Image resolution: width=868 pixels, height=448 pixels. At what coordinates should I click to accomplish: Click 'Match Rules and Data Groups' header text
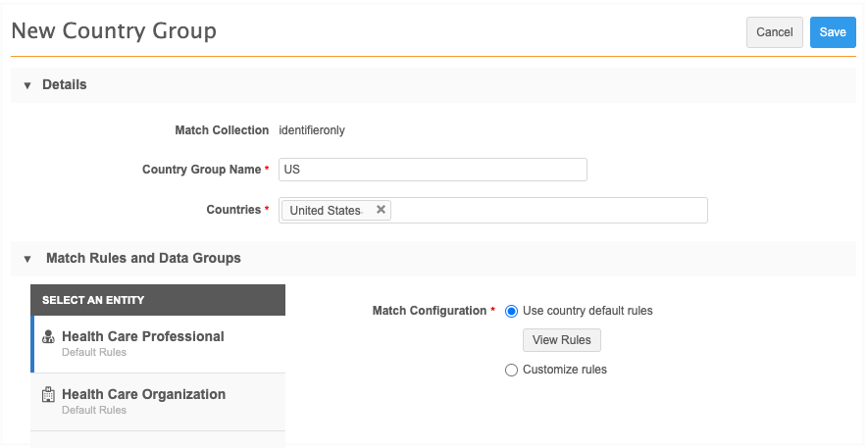[143, 259]
